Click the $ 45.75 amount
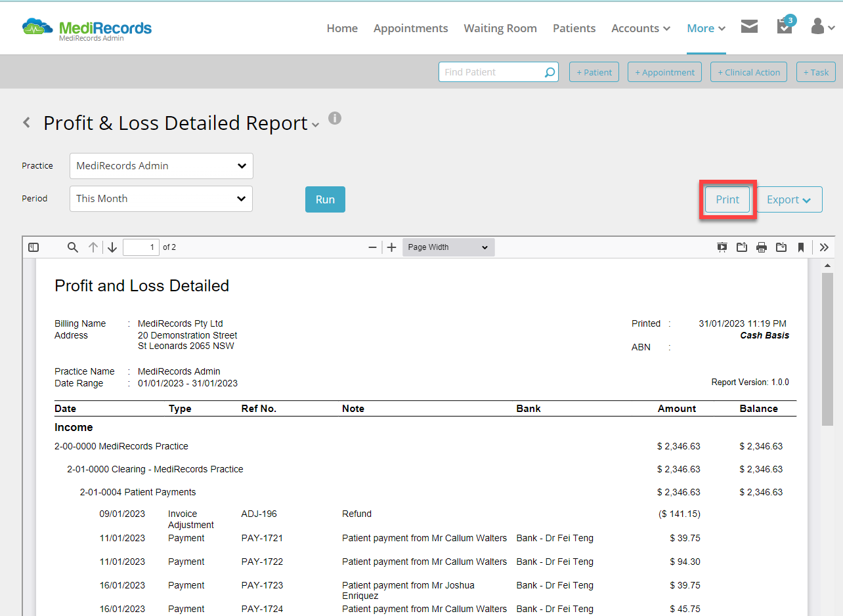Viewport: 843px width, 616px height. (685, 609)
